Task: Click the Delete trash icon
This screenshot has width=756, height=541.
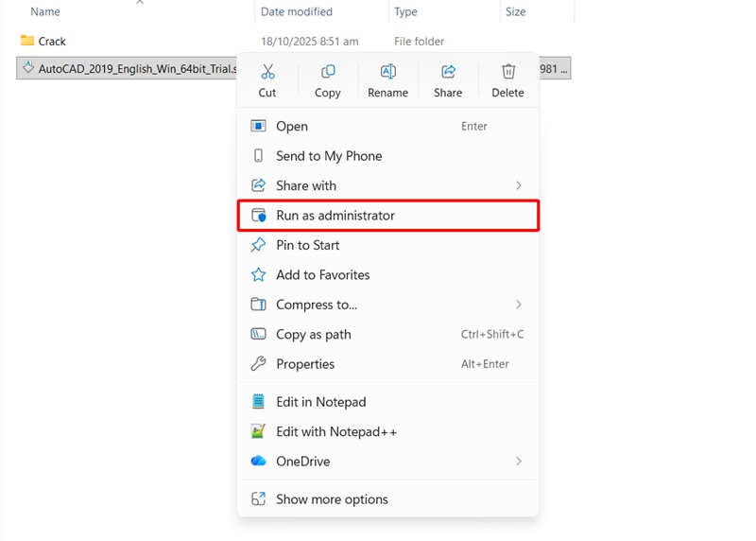Action: click(508, 72)
